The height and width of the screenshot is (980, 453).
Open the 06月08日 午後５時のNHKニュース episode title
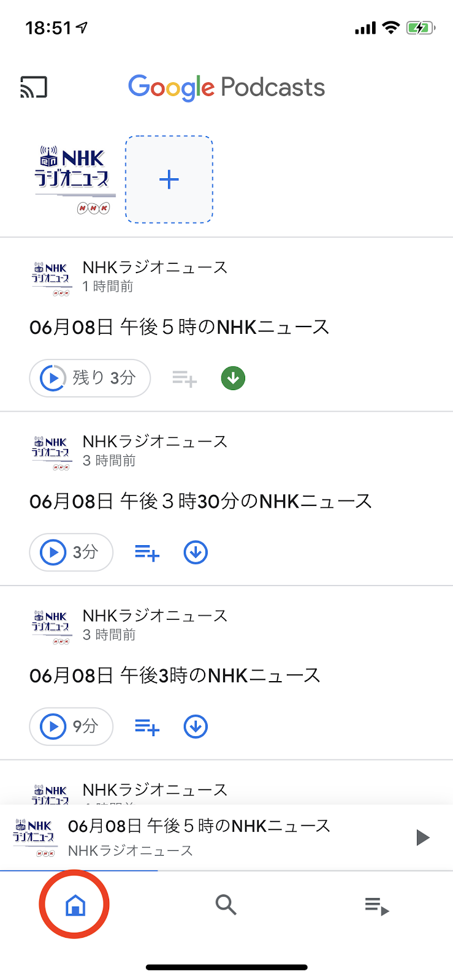(179, 327)
